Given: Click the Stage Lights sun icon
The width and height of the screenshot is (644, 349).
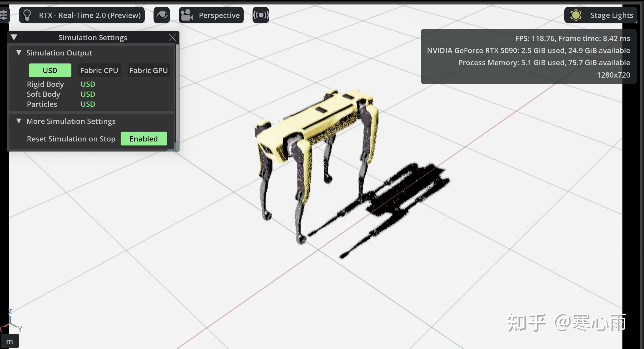Looking at the screenshot, I should (576, 15).
